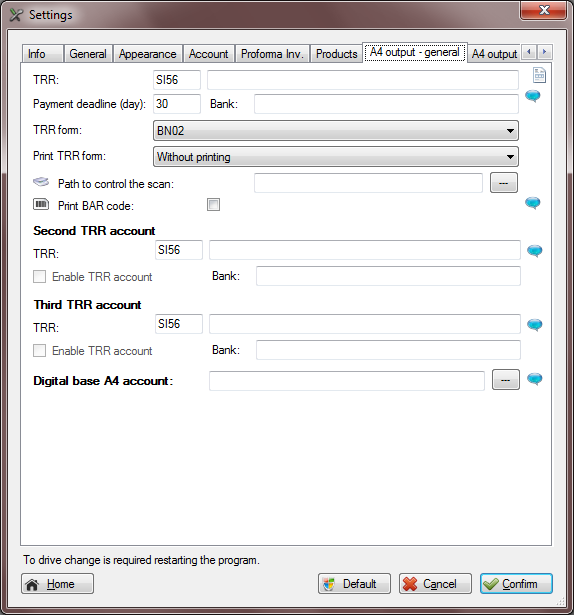Check Enable TRR account under Second TRR
The height and width of the screenshot is (615, 574).
click(39, 277)
